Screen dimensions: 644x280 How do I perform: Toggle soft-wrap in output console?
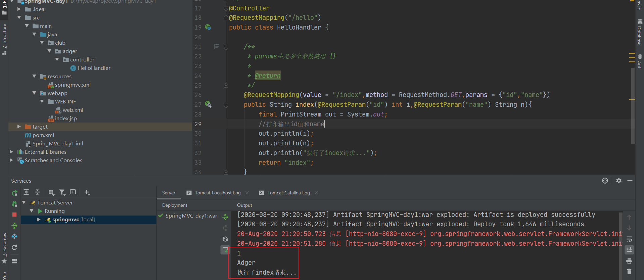(x=629, y=239)
